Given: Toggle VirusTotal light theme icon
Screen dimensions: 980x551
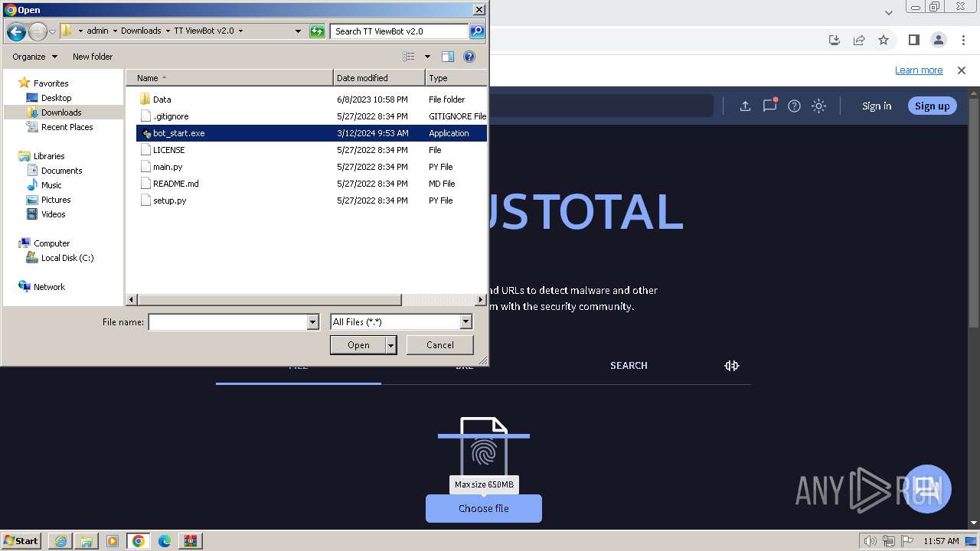Looking at the screenshot, I should 818,106.
